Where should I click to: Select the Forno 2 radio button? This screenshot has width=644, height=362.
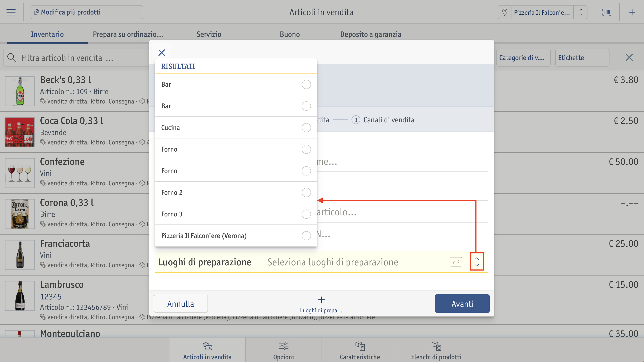coord(306,192)
